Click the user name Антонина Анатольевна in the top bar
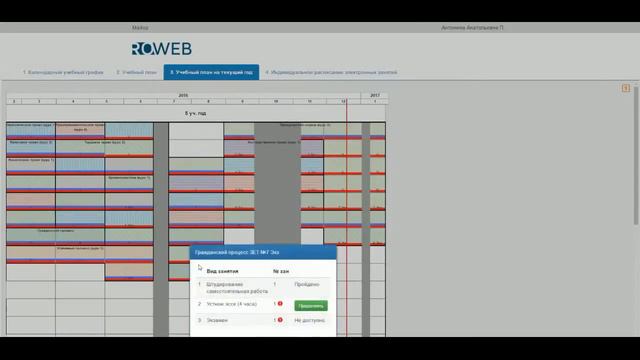 (472, 28)
